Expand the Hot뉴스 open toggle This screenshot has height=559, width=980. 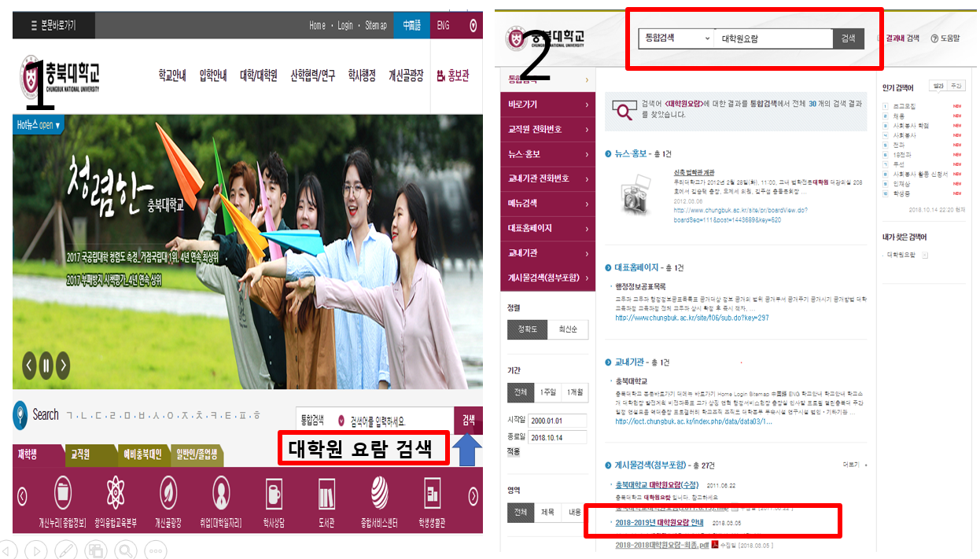(37, 125)
